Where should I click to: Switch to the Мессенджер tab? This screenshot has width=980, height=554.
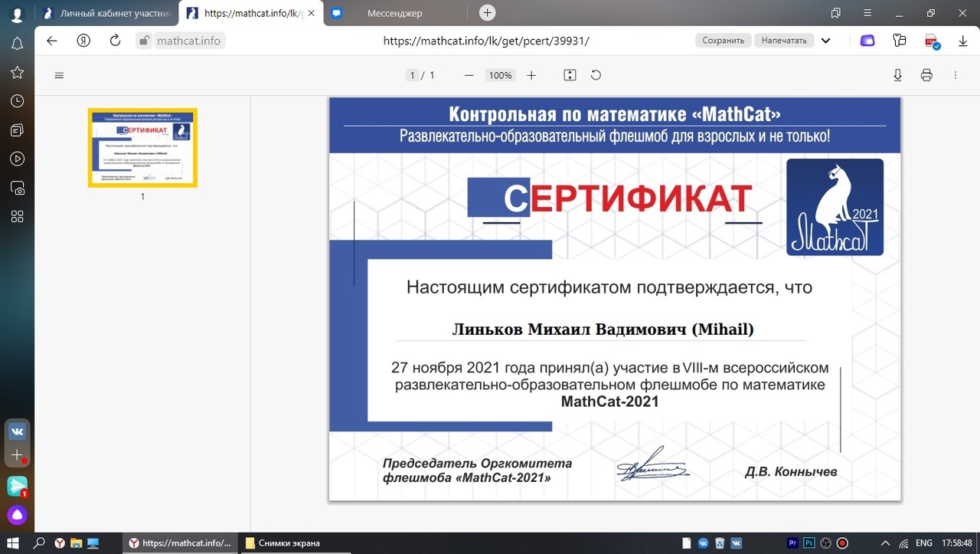tap(394, 13)
